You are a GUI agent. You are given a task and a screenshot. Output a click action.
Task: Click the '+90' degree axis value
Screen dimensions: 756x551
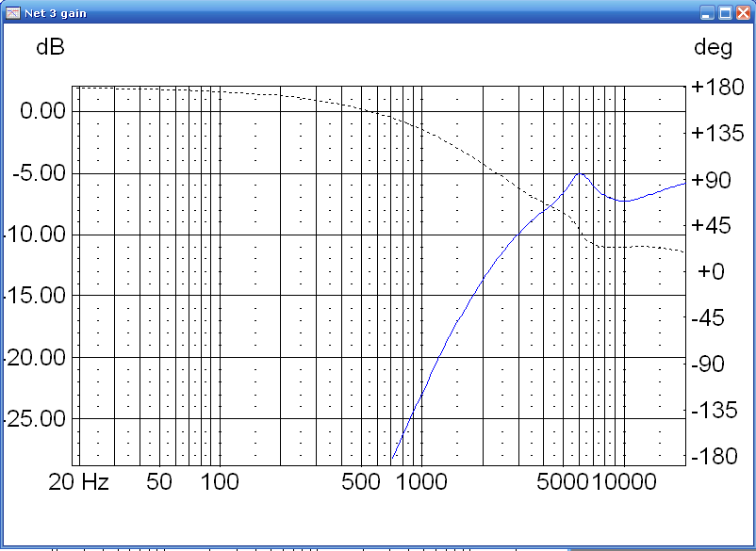coord(712,180)
